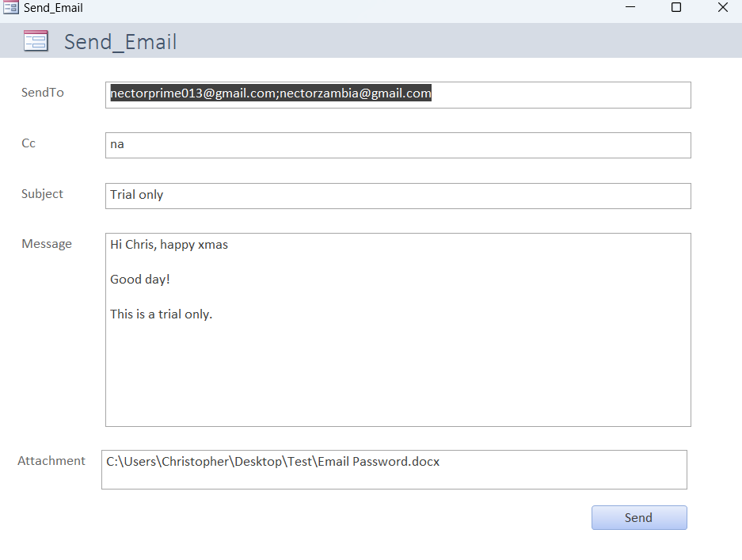742x560 pixels.
Task: Click the Send button
Action: [638, 517]
